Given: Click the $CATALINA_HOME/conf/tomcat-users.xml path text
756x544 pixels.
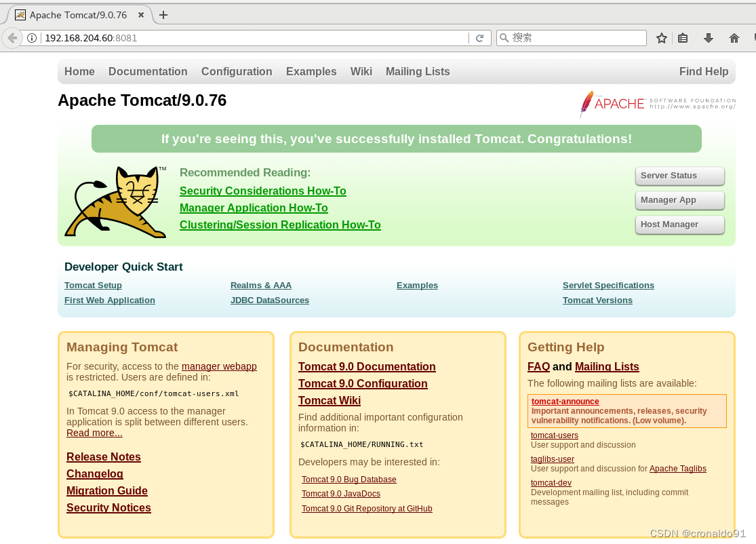Looking at the screenshot, I should click(154, 393).
